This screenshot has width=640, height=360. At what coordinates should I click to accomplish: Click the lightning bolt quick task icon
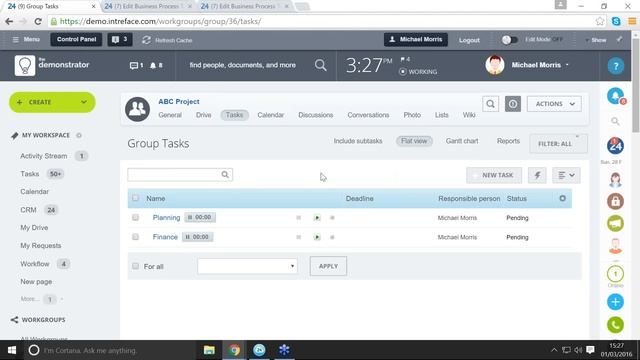[537, 175]
